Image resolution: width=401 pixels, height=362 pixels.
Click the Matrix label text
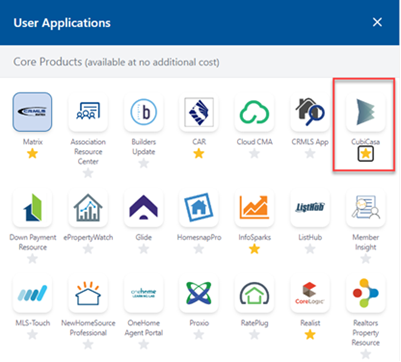pos(33,142)
